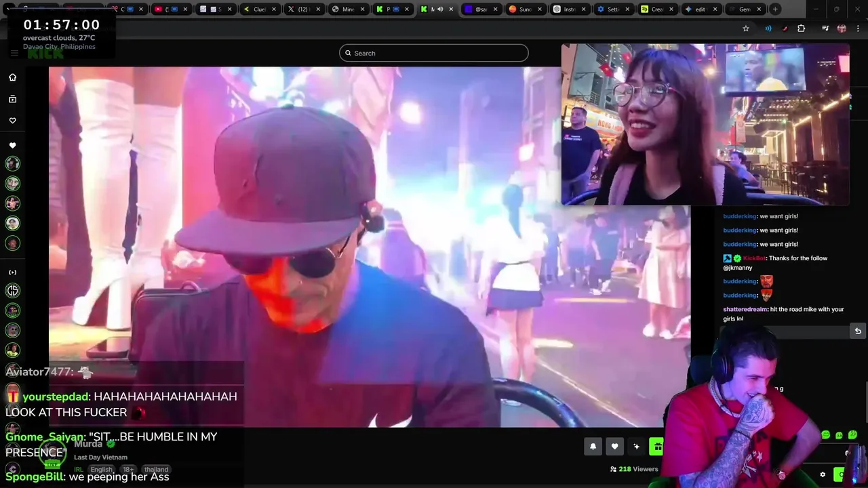This screenshot has width=868, height=488.
Task: Click the 218 Viewers count
Action: (634, 469)
